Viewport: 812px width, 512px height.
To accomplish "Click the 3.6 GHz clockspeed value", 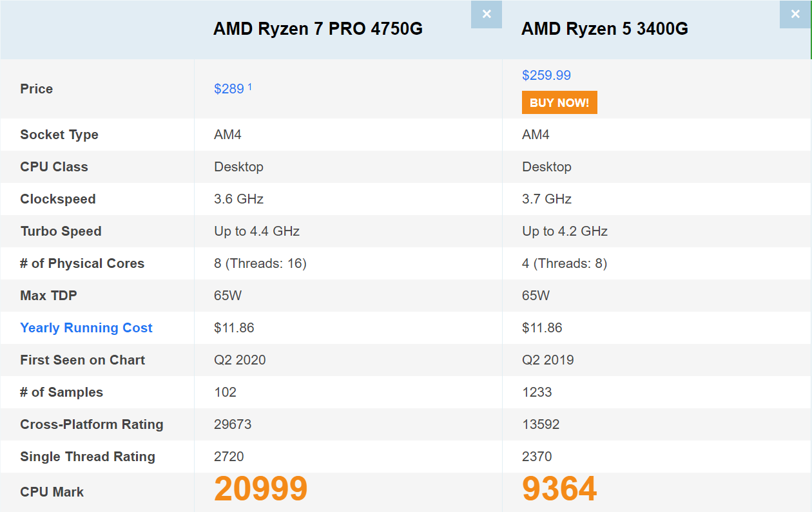I will coord(239,199).
